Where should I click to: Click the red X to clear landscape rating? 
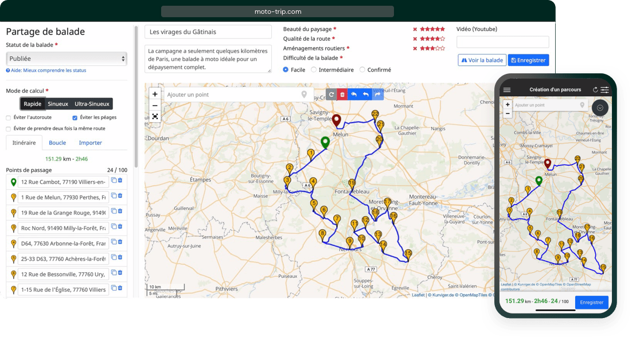coord(415,29)
